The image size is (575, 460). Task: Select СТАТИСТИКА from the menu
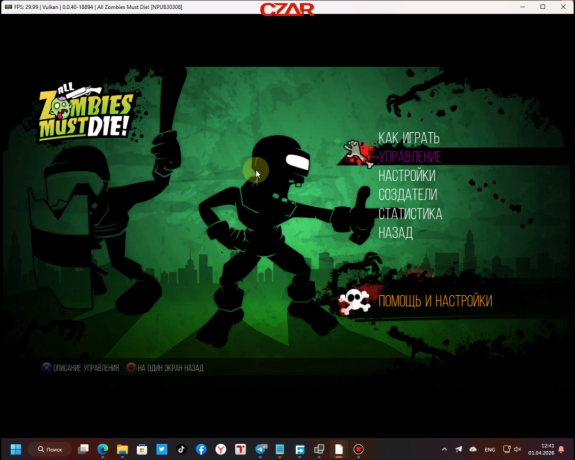click(410, 213)
